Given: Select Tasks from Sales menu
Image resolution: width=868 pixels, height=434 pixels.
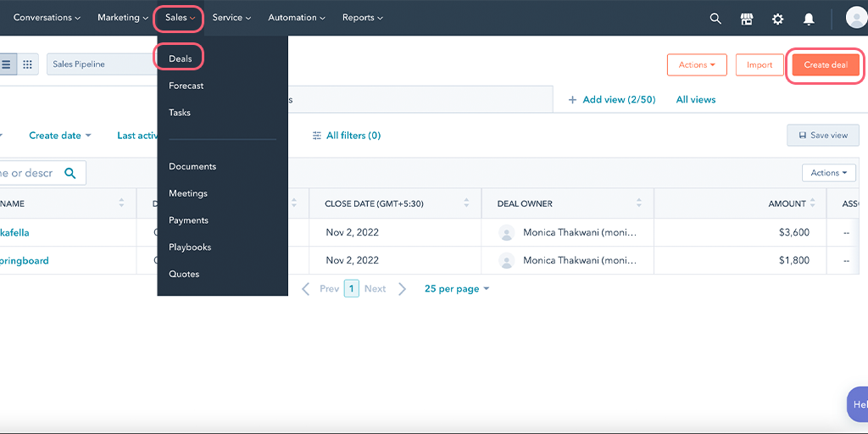Looking at the screenshot, I should point(180,113).
